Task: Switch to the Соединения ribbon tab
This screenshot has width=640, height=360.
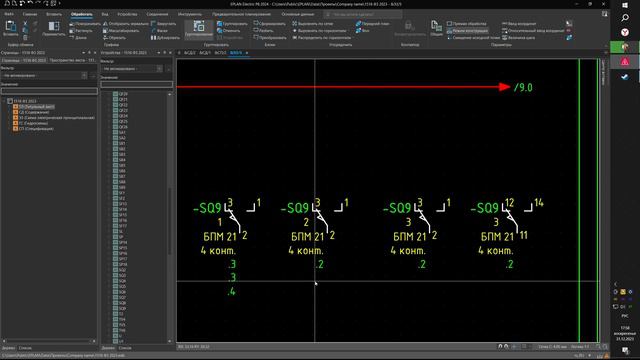Action: click(x=157, y=14)
